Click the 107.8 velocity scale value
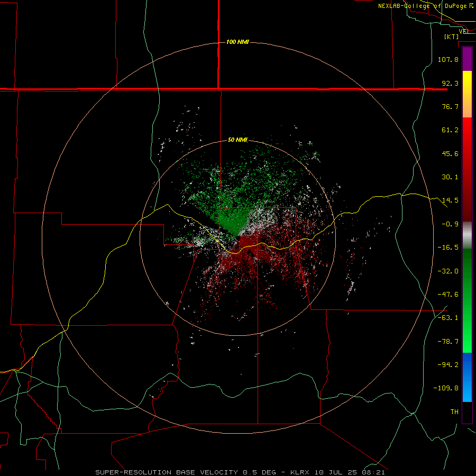 click(x=448, y=59)
